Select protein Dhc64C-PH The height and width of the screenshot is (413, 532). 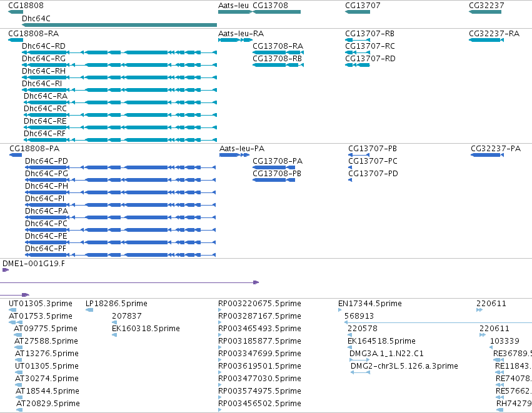click(46, 186)
